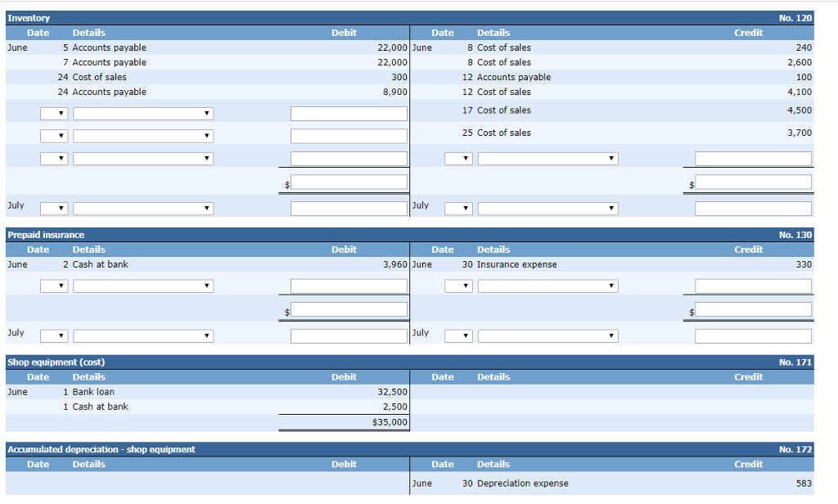Open the Details dropdown in Prepaid insurance debit side
The height and width of the screenshot is (504, 838).
tap(143, 286)
